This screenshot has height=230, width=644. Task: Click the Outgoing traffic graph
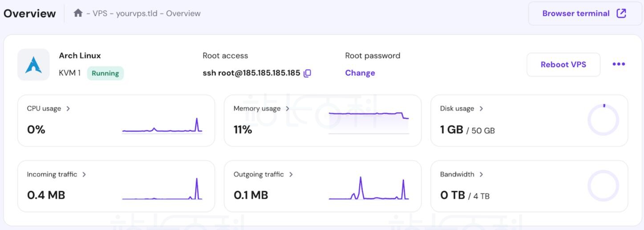click(x=369, y=189)
